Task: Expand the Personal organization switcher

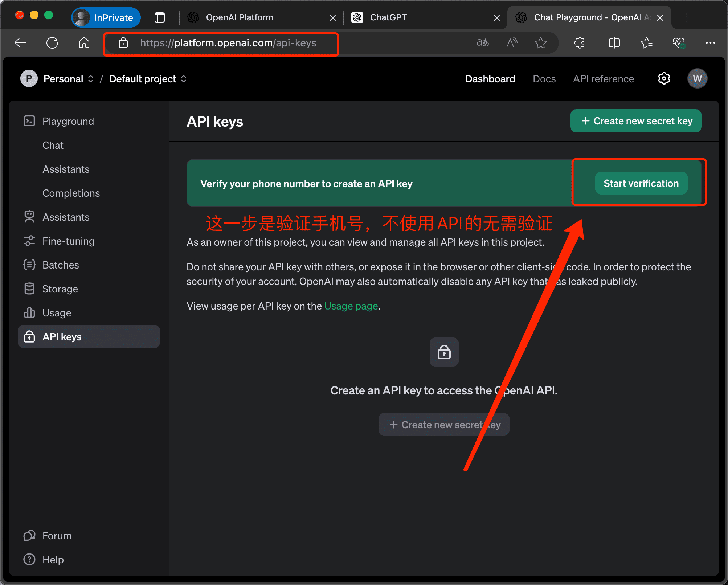Action: pos(68,79)
